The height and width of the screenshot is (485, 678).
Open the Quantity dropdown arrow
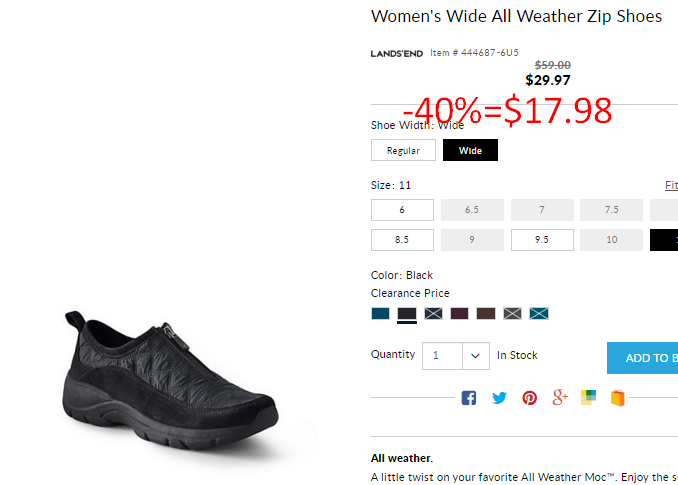click(x=476, y=356)
